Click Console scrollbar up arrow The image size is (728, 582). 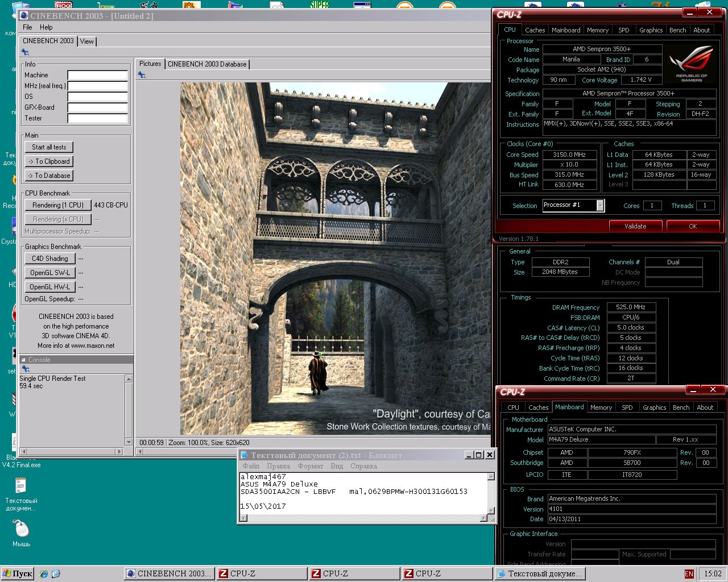coord(129,379)
